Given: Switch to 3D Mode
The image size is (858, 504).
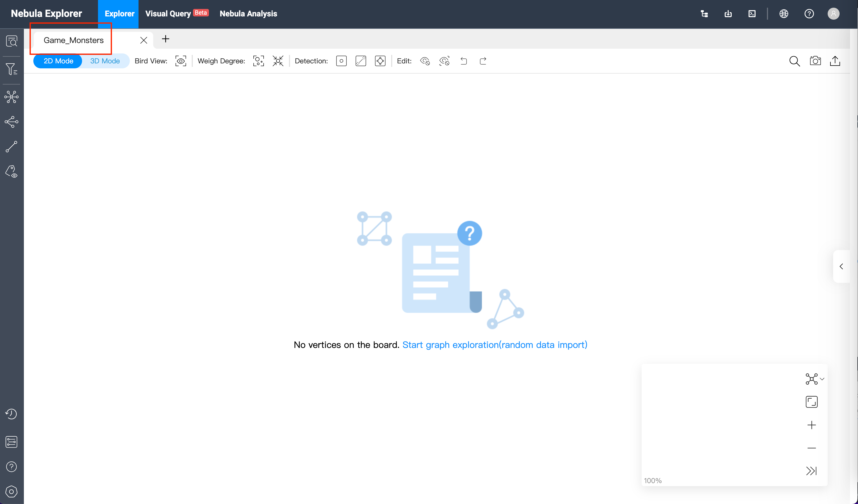Looking at the screenshot, I should [x=105, y=61].
